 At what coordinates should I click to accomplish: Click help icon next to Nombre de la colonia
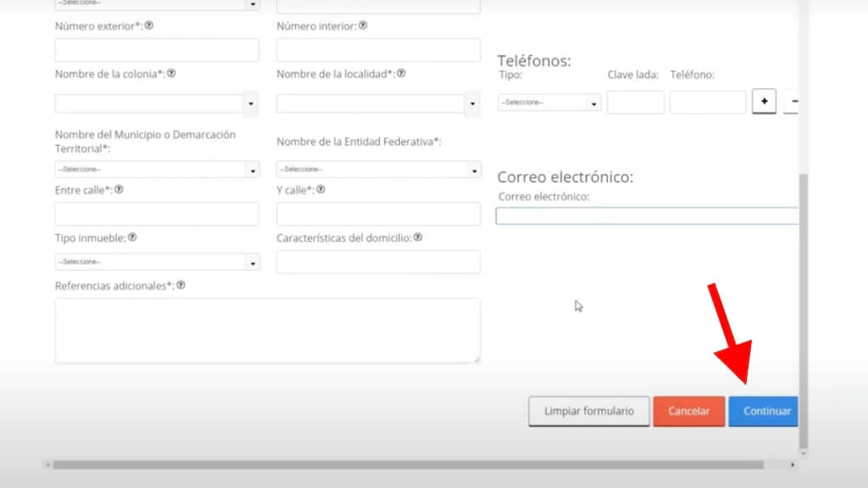tap(171, 74)
